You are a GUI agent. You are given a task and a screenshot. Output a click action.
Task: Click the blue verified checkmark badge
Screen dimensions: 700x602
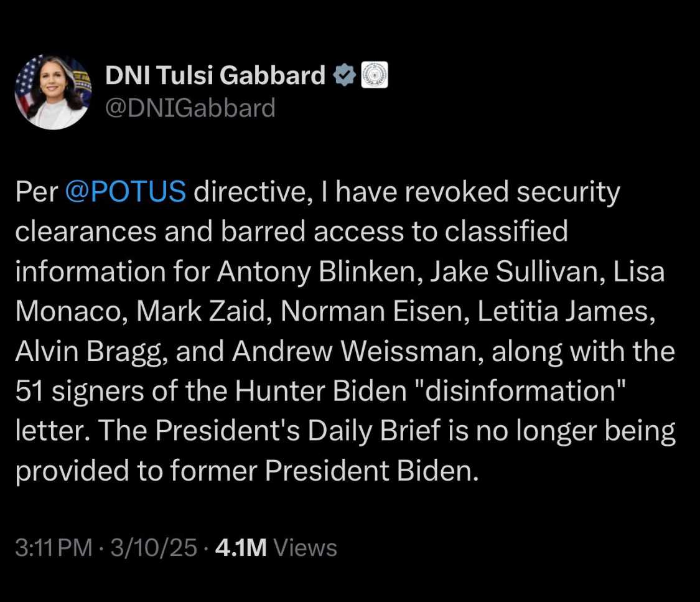(x=344, y=75)
